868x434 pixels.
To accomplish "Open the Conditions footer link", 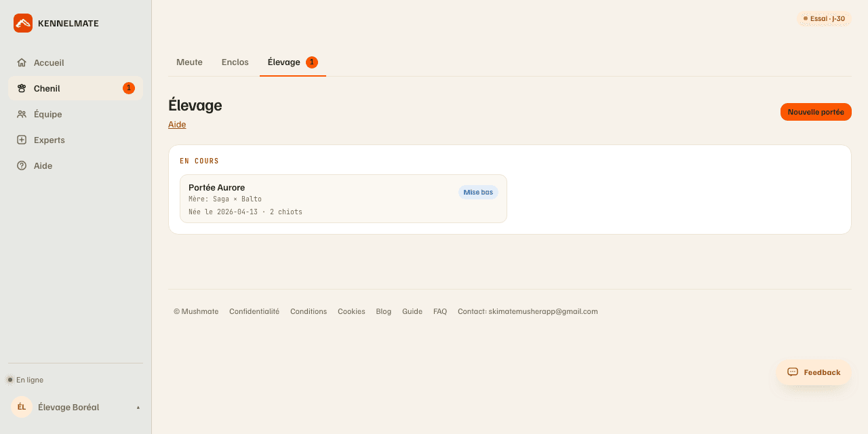I will tap(309, 311).
